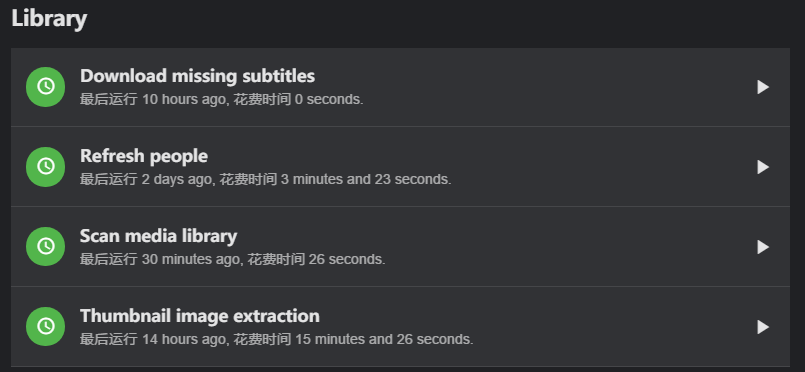Click the '花费时间 26 seconds' duration text
This screenshot has height=372, width=805.
click(316, 260)
